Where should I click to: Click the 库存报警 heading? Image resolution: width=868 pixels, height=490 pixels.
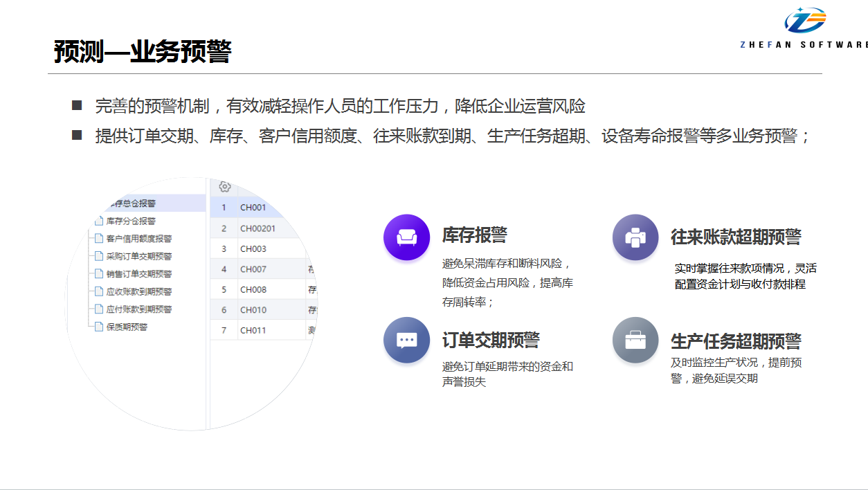point(474,235)
